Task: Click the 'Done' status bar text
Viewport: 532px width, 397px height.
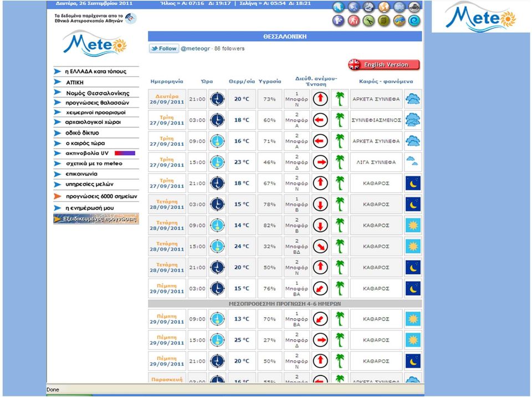Action: pos(53,390)
